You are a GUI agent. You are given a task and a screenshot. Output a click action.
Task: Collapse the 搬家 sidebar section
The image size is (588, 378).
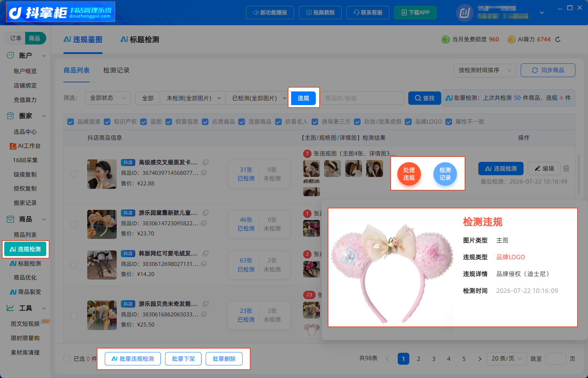(44, 116)
